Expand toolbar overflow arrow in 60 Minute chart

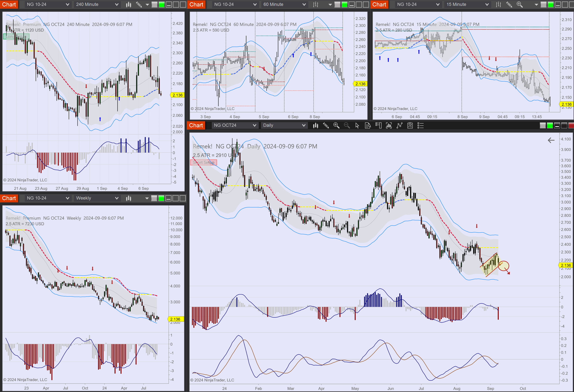[330, 5]
